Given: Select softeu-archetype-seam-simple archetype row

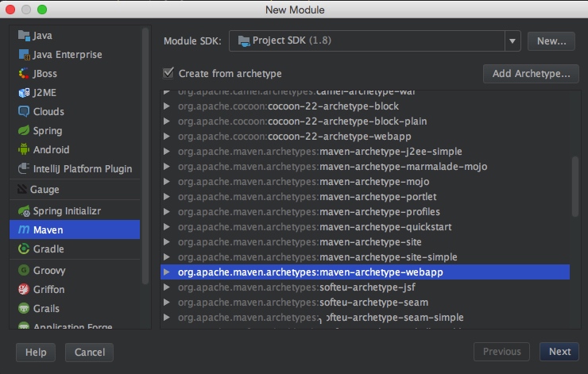Looking at the screenshot, I should (x=365, y=318).
